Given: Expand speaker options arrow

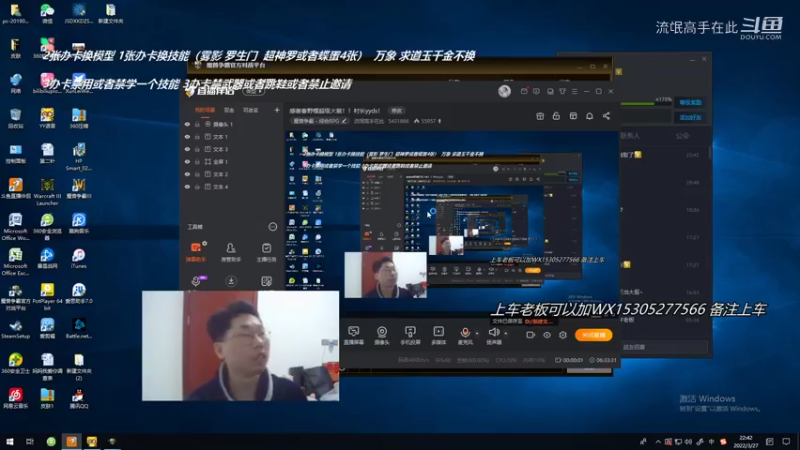Looking at the screenshot, I should pos(506,334).
